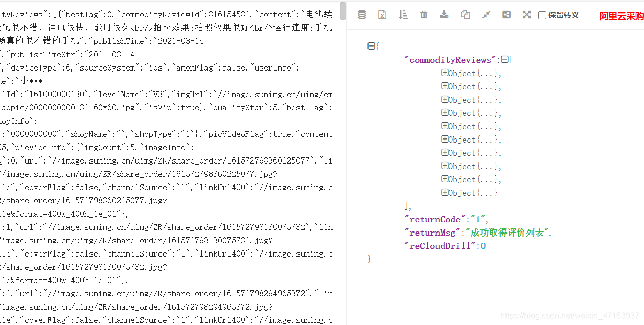
Task: Sort the JSON keys with sort icon
Action: (x=403, y=15)
